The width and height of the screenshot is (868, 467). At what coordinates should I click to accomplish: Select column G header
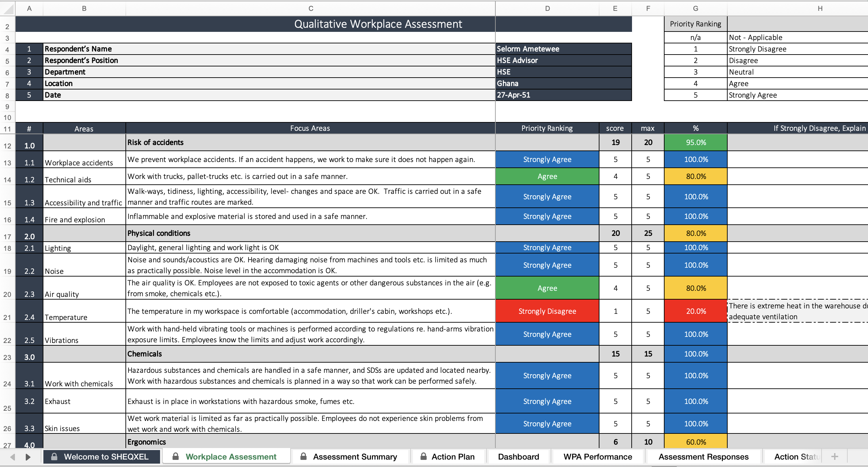click(x=695, y=8)
